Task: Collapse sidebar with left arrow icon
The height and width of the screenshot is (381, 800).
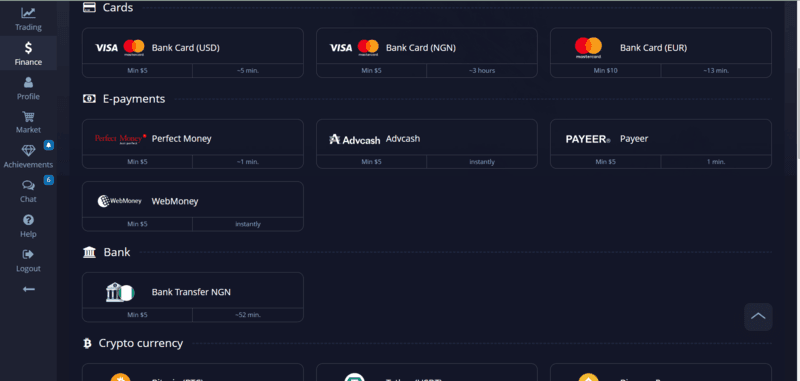Action: click(29, 289)
